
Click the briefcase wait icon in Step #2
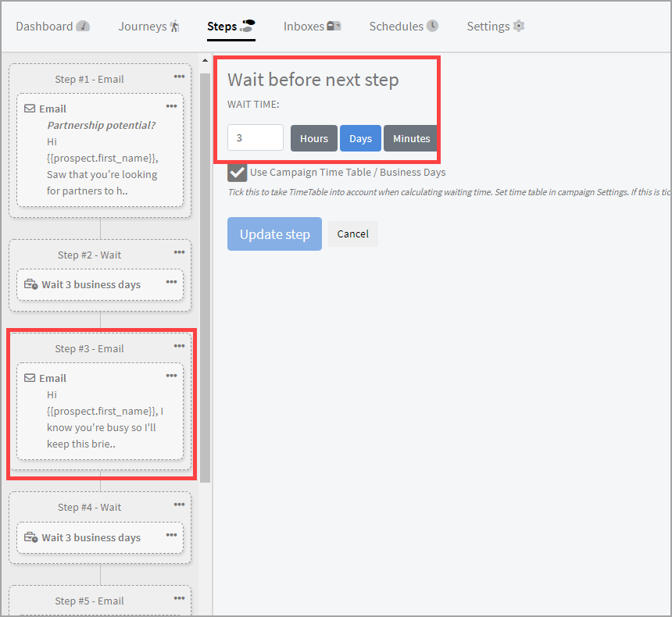pyautogui.click(x=31, y=284)
